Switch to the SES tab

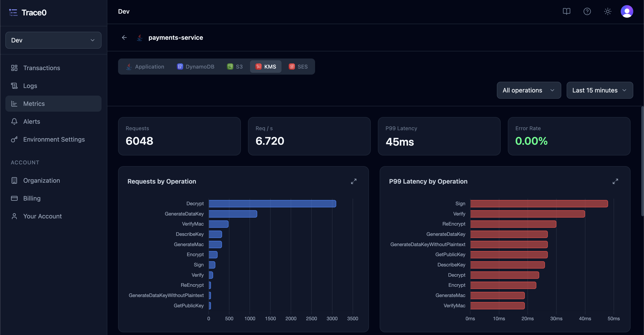298,67
